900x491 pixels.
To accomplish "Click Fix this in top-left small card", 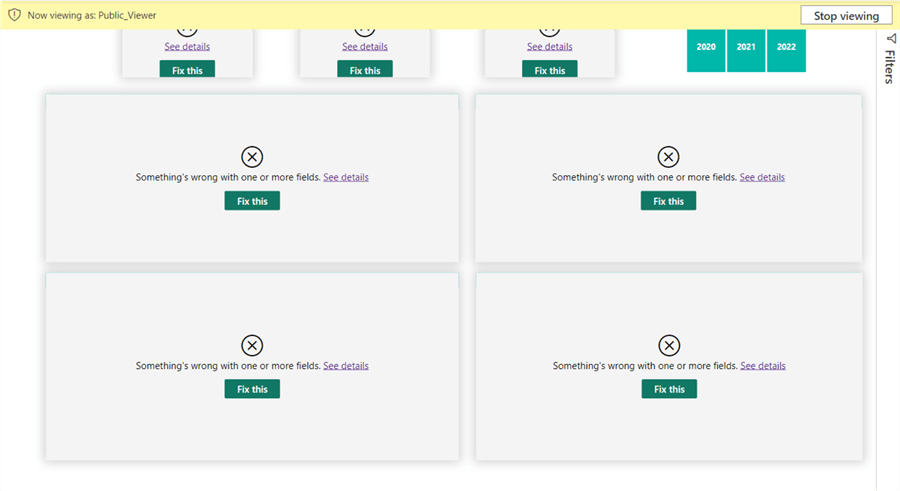I will (x=187, y=69).
